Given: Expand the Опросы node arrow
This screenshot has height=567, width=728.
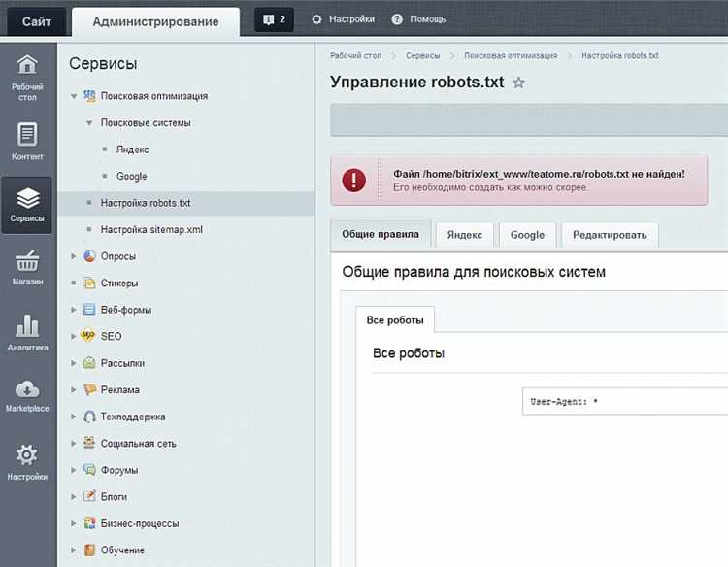Looking at the screenshot, I should click(x=74, y=256).
